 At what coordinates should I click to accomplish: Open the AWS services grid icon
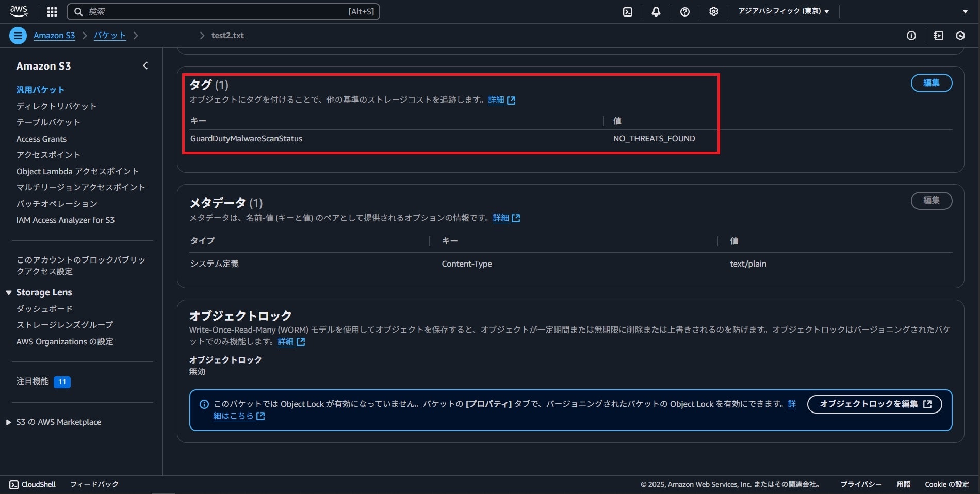pyautogui.click(x=52, y=11)
